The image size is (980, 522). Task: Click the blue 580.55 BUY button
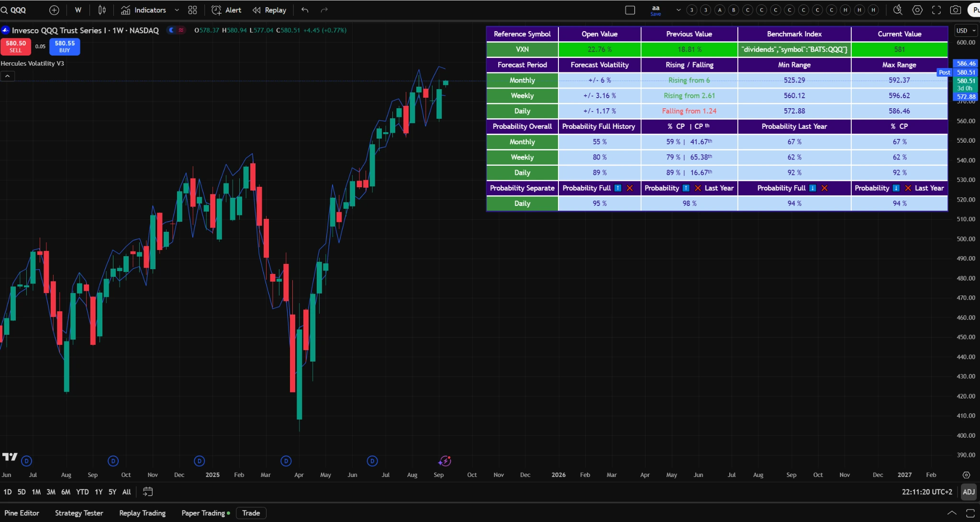click(x=65, y=46)
